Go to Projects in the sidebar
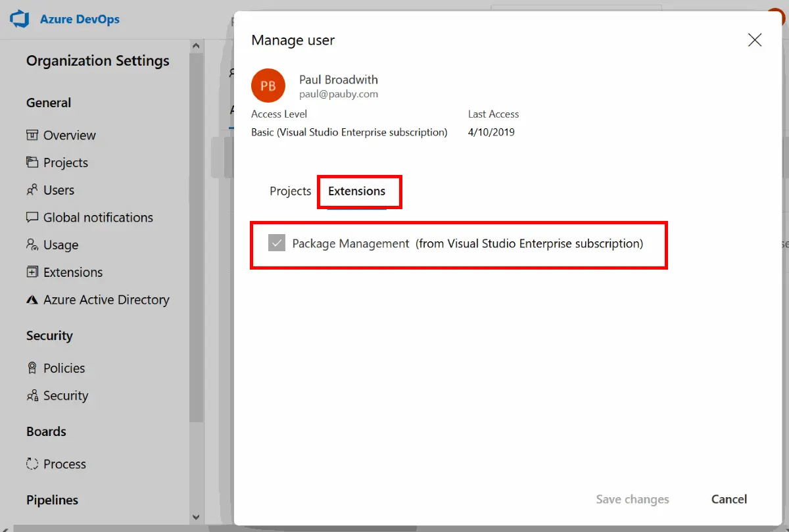The width and height of the screenshot is (789, 532). click(x=66, y=163)
